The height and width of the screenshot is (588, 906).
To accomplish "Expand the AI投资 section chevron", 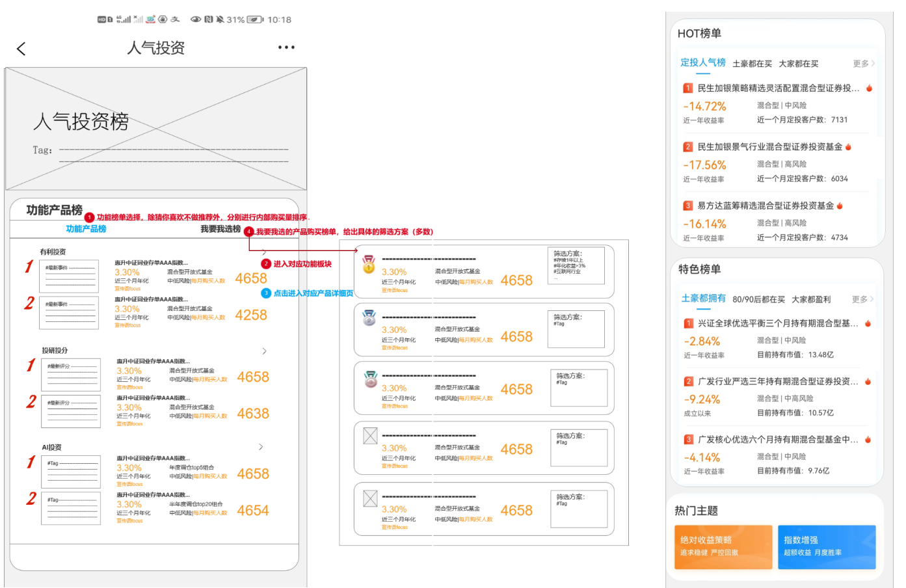I will (x=261, y=447).
